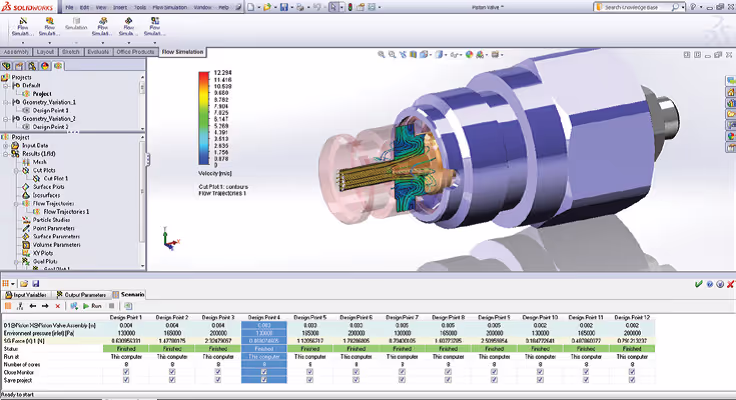Screen dimensions: 736x400
Task: Click the Finished status cell for Design Point 9
Action: (494, 349)
